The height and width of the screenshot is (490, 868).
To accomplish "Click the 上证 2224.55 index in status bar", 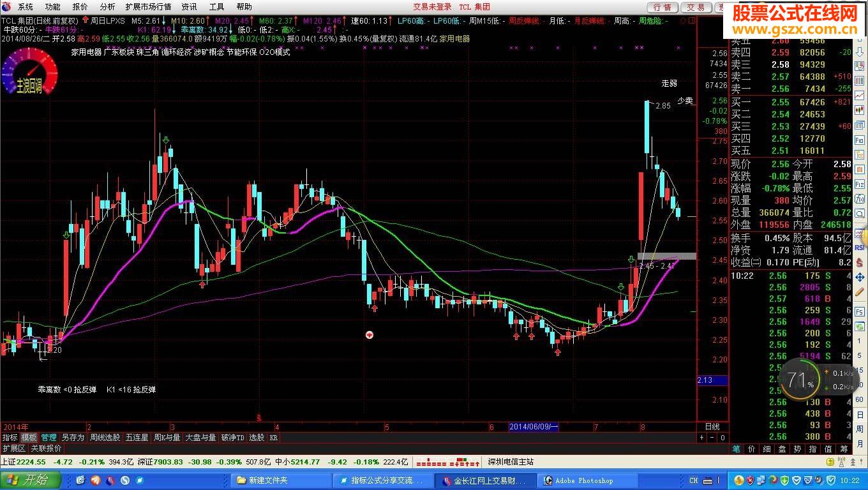I will coord(24,462).
